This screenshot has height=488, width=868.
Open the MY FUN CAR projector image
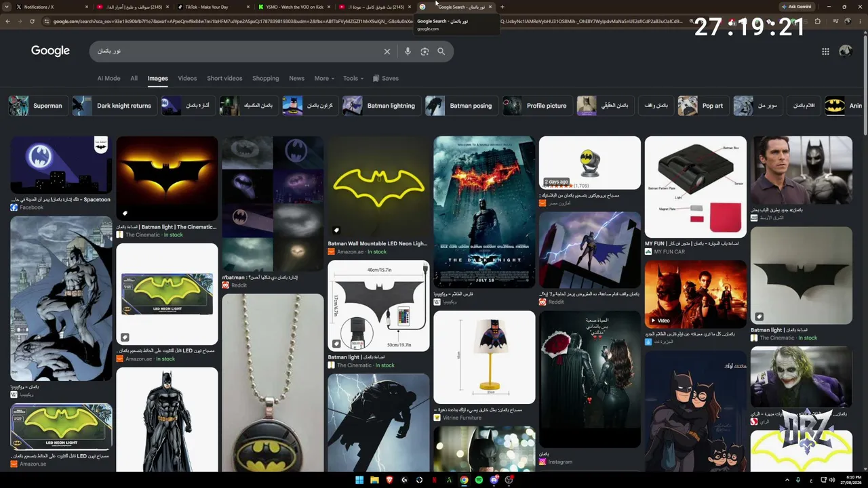point(696,186)
